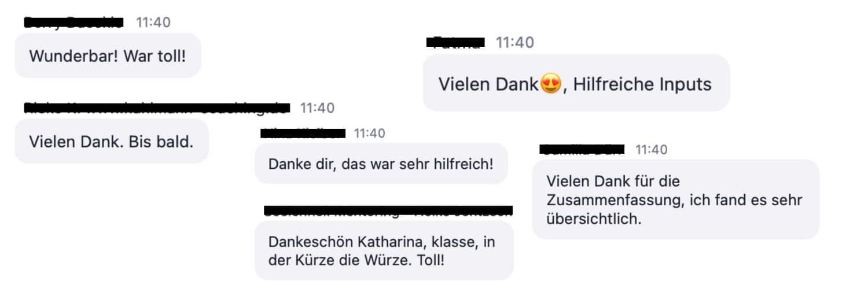Click the word 'übersichtlich' in the last message

point(594,220)
